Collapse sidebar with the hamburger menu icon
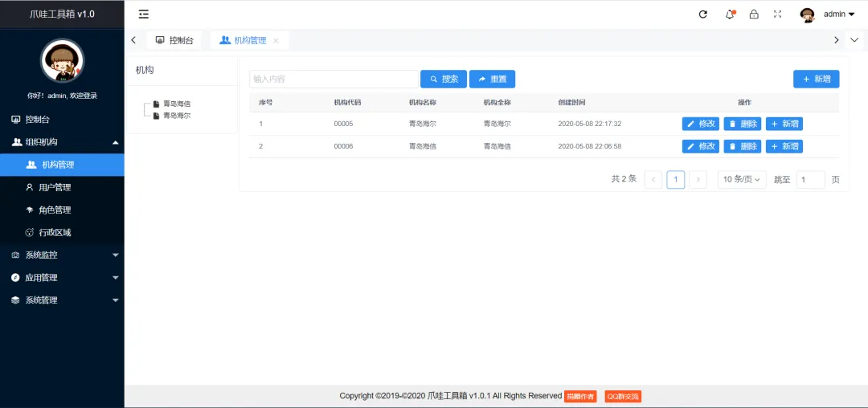This screenshot has width=868, height=408. point(144,14)
